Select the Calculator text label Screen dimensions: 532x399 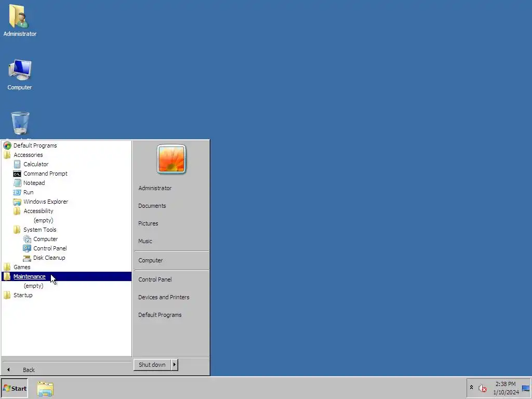click(36, 164)
